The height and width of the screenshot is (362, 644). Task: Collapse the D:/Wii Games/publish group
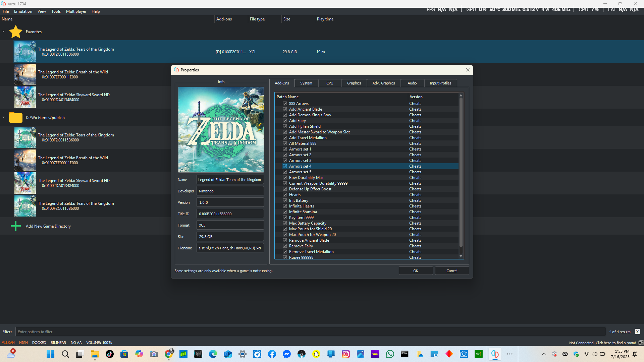coord(4,118)
